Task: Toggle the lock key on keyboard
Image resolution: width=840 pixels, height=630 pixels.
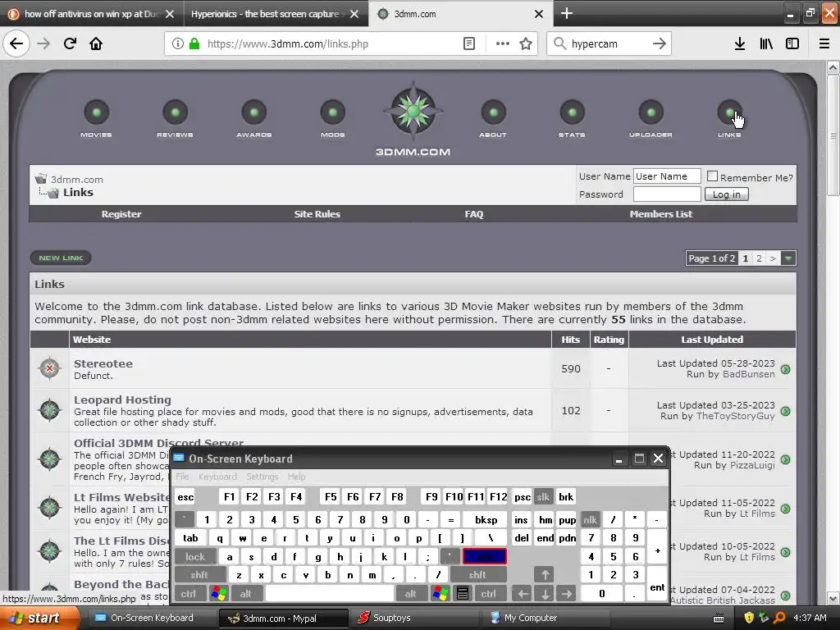Action: tap(195, 557)
